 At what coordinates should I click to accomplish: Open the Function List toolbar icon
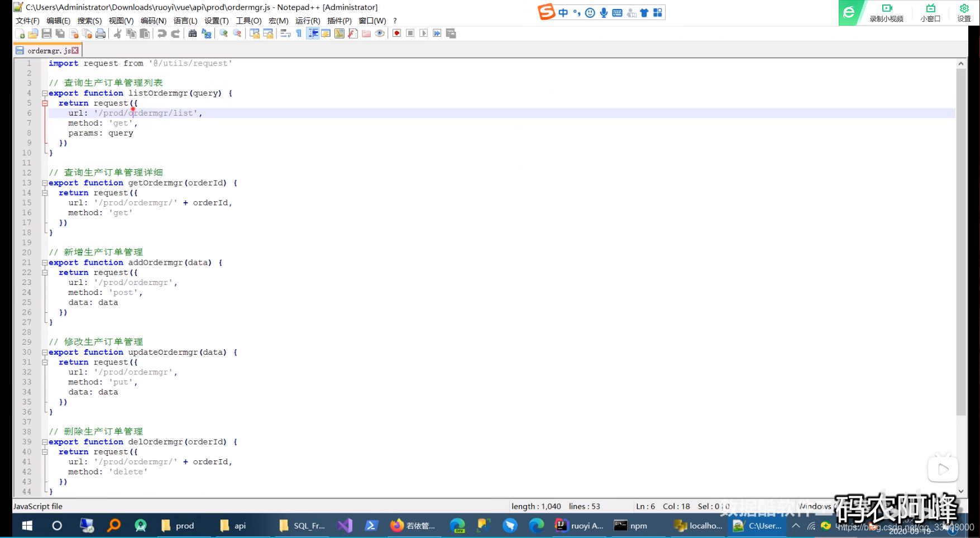click(x=353, y=34)
